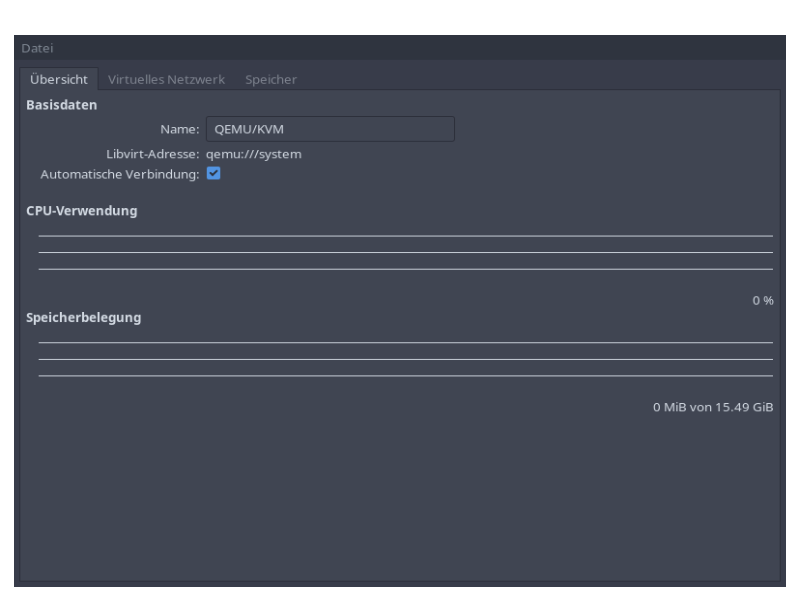This screenshot has height=600, width=800.
Task: Open the Datei menu
Action: 37,48
